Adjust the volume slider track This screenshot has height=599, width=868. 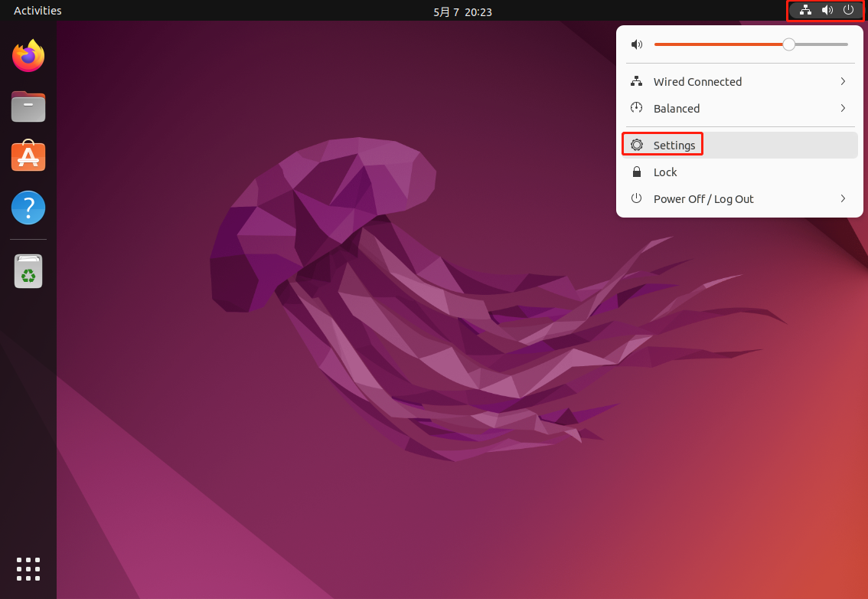click(751, 44)
